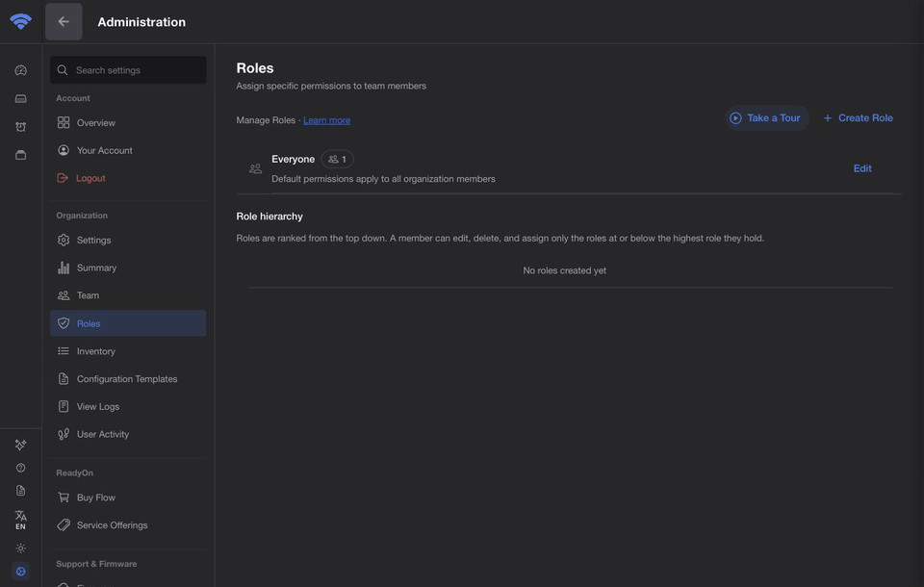Open help via the question mark icon
The image size is (924, 587).
tap(20, 468)
